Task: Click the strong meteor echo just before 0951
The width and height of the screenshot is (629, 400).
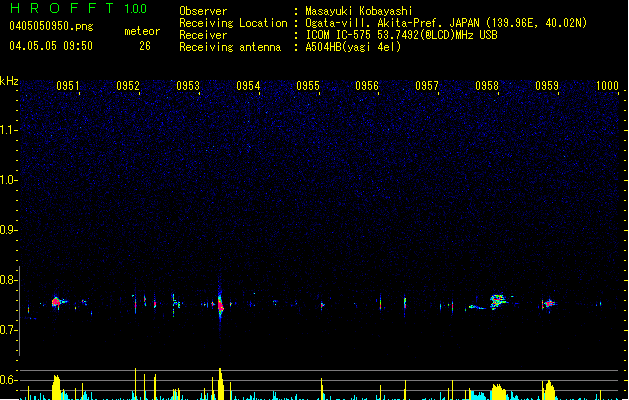Action: click(56, 302)
